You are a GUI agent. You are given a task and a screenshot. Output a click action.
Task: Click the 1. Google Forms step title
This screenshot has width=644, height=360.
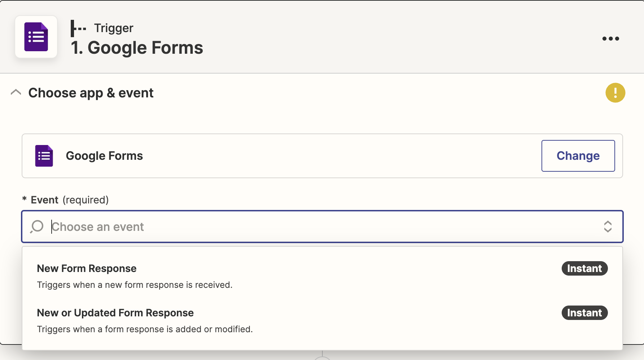(137, 47)
